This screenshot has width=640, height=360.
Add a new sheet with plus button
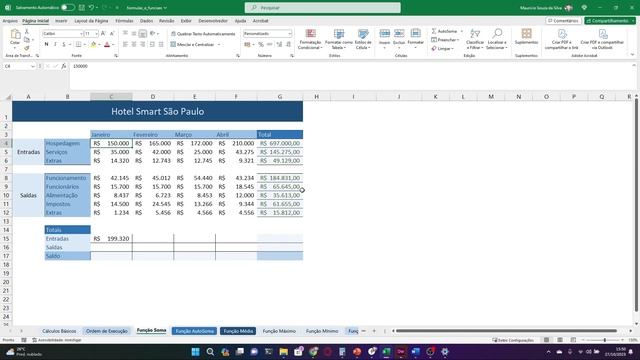[x=374, y=331]
